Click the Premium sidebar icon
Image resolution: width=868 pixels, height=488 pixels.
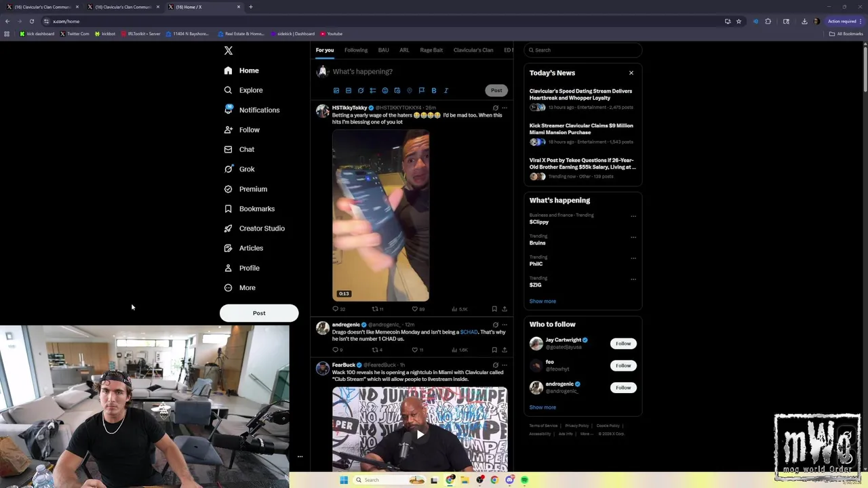click(228, 189)
